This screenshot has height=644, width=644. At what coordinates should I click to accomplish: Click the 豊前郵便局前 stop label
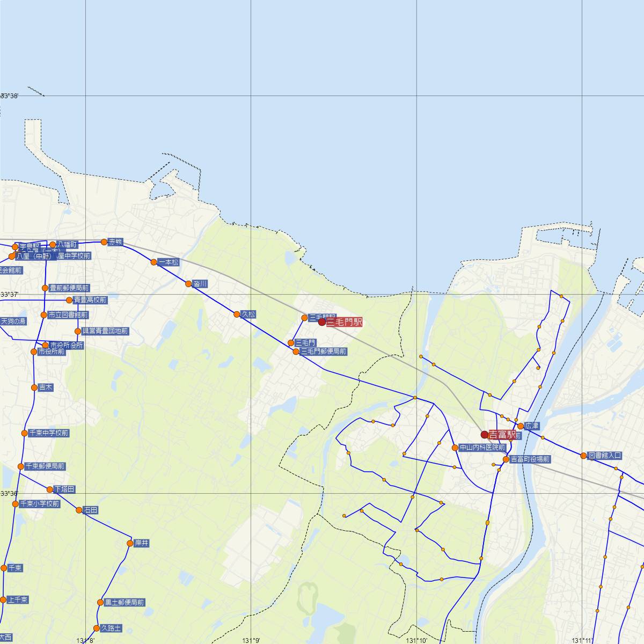(x=69, y=288)
